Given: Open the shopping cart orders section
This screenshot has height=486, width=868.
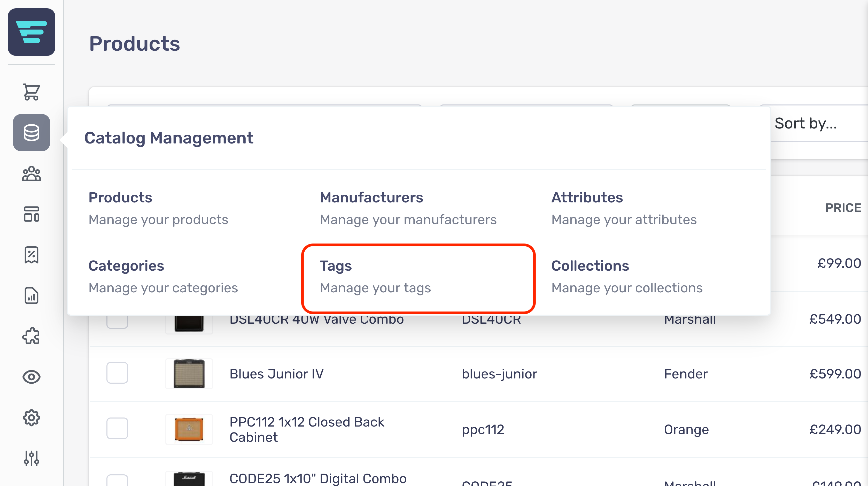Looking at the screenshot, I should coord(31,92).
